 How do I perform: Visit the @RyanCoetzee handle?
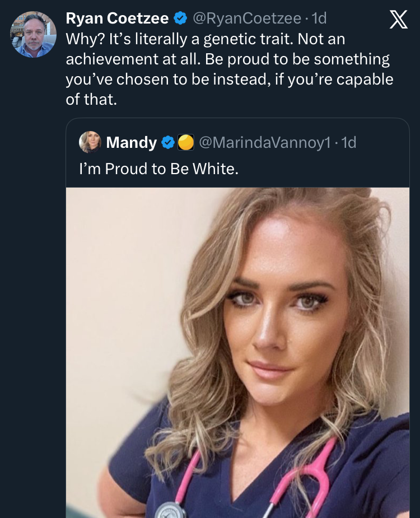pyautogui.click(x=248, y=18)
